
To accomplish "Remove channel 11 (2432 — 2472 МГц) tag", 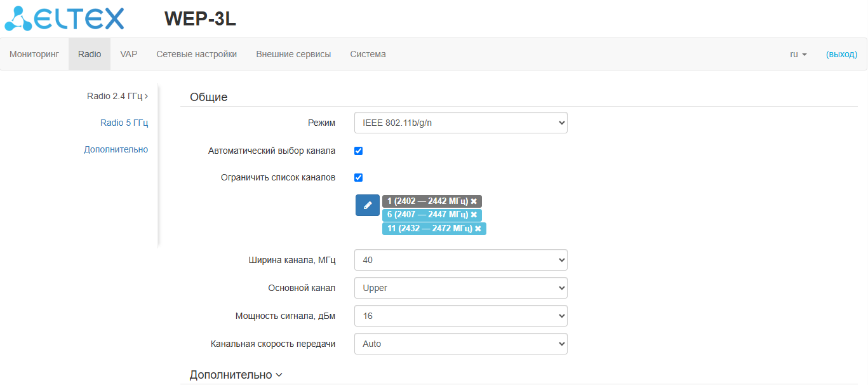I will [478, 229].
